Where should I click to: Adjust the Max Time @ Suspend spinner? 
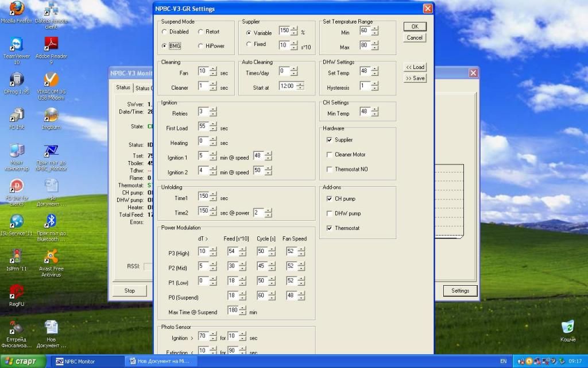pyautogui.click(x=243, y=310)
